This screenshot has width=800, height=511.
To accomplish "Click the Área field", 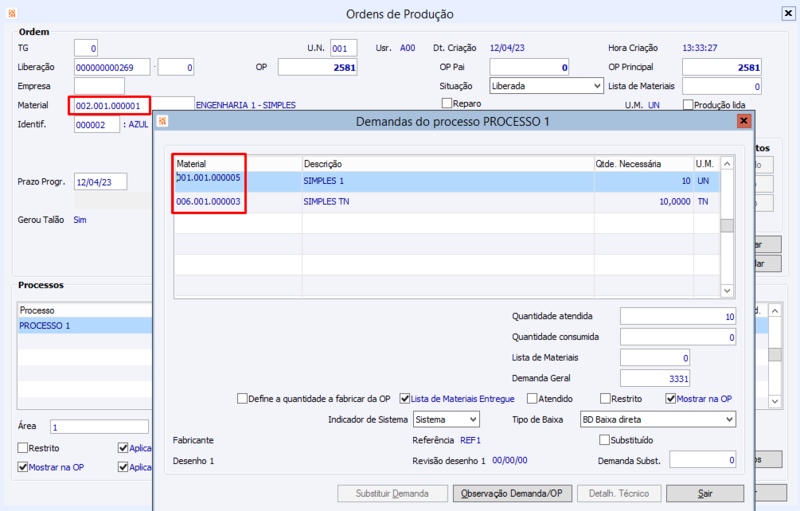I will point(99,427).
